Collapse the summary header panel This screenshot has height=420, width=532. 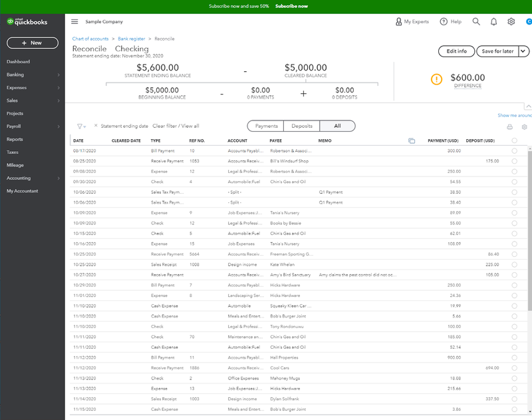(528, 106)
